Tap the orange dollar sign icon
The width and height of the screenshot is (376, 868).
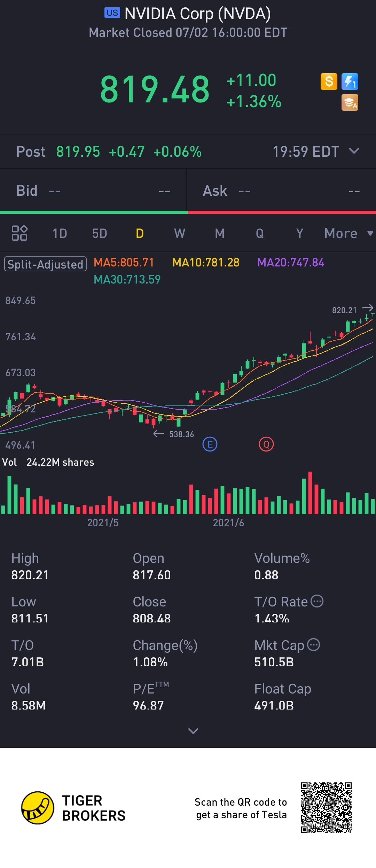coord(329,82)
